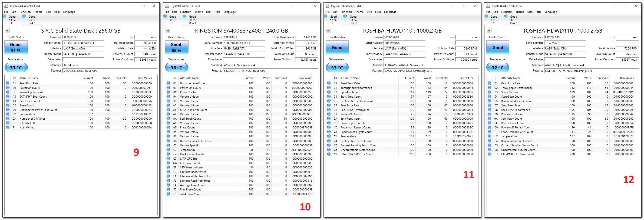Click the orb beside Spin-Up Time in the Toshiba 33 °C window

click(329, 92)
